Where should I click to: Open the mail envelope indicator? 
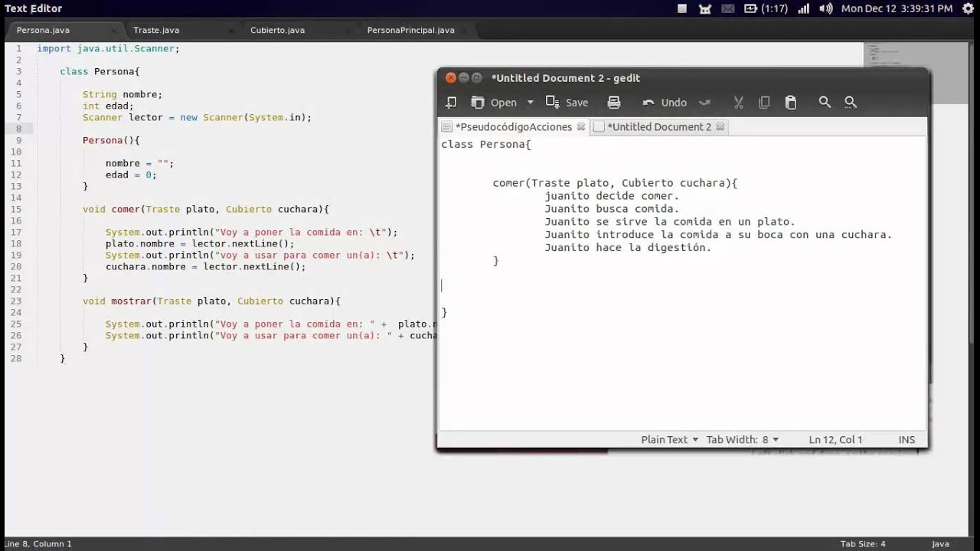tap(727, 8)
